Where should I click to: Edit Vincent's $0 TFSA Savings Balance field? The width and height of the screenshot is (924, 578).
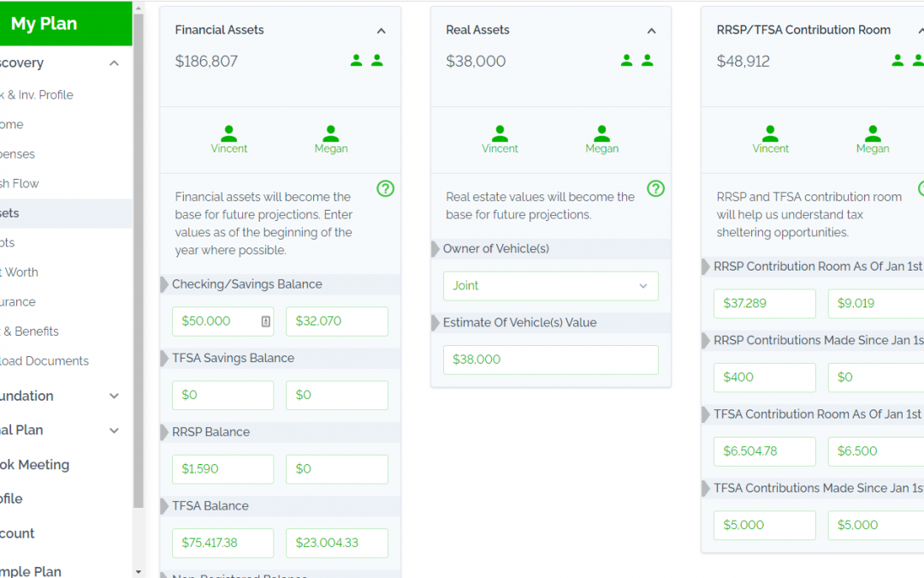click(222, 395)
